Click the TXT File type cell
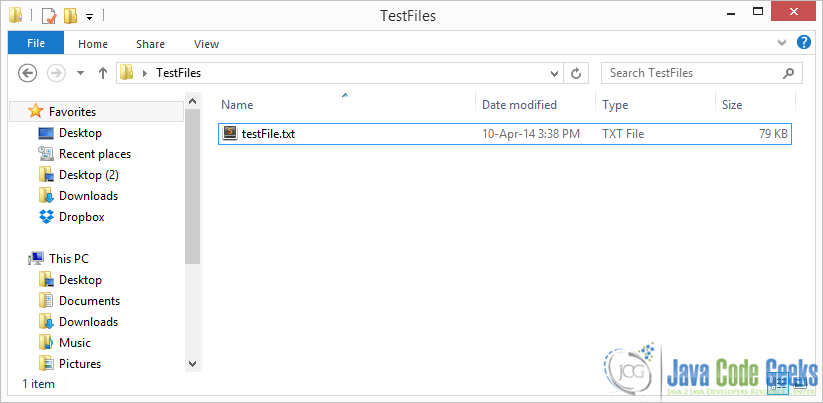The image size is (823, 403). [x=623, y=134]
